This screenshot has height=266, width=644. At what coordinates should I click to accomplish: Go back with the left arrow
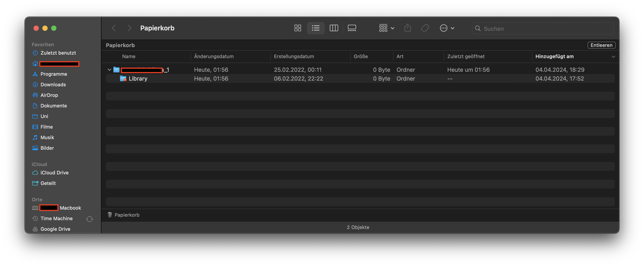point(114,28)
